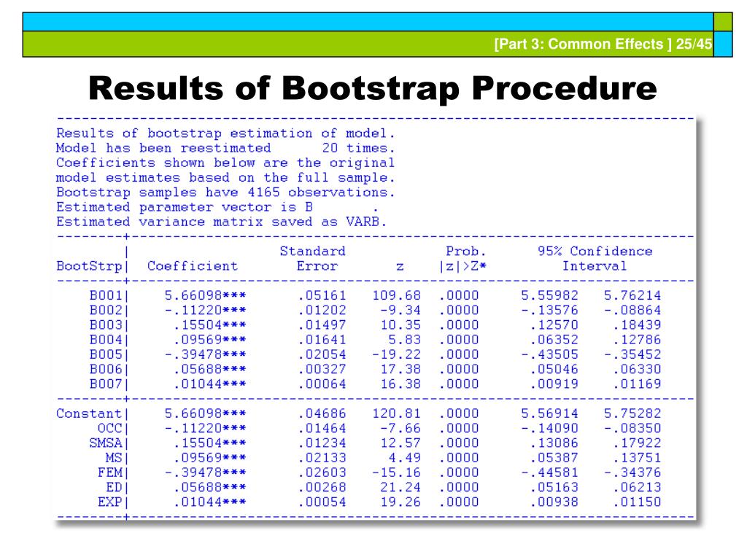The image size is (747, 560).
Task: Click standard error '.04686'
Action: pos(322,414)
